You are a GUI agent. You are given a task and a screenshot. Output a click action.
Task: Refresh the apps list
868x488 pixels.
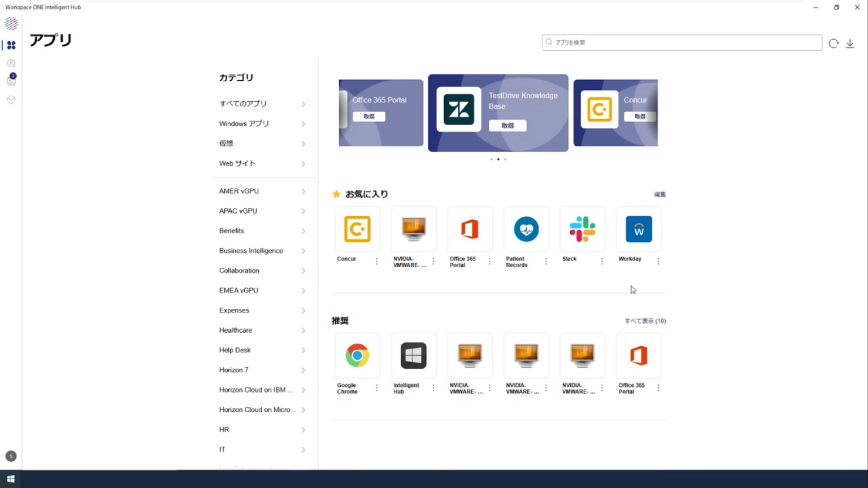tap(834, 43)
